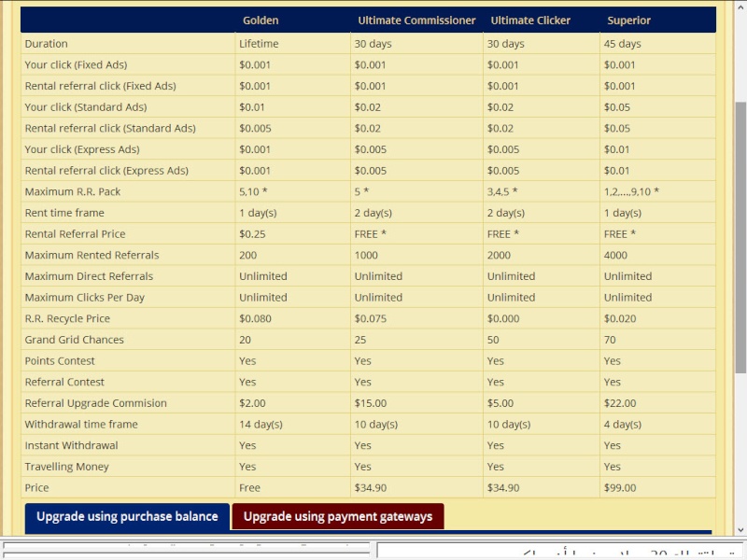Select the Golden column header
This screenshot has height=560, width=747.
click(x=261, y=21)
